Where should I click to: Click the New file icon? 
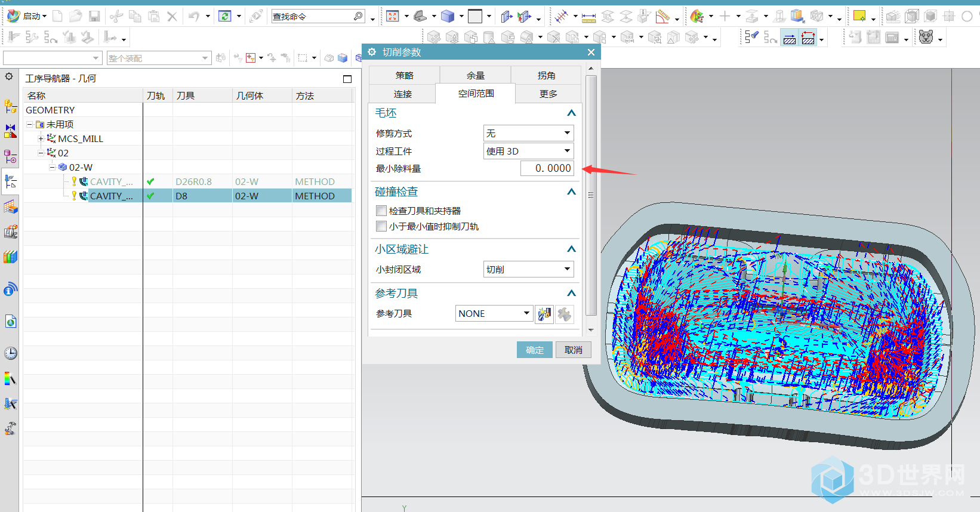point(57,16)
